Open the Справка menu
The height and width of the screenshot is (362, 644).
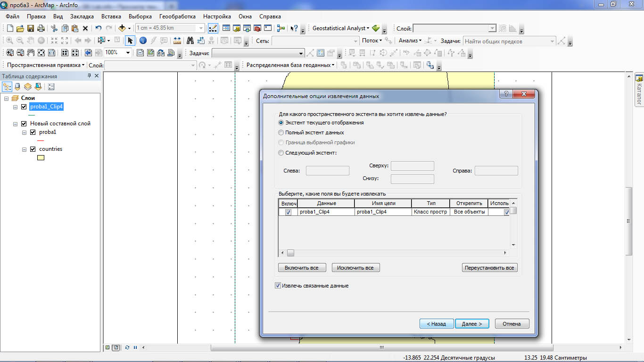(270, 16)
